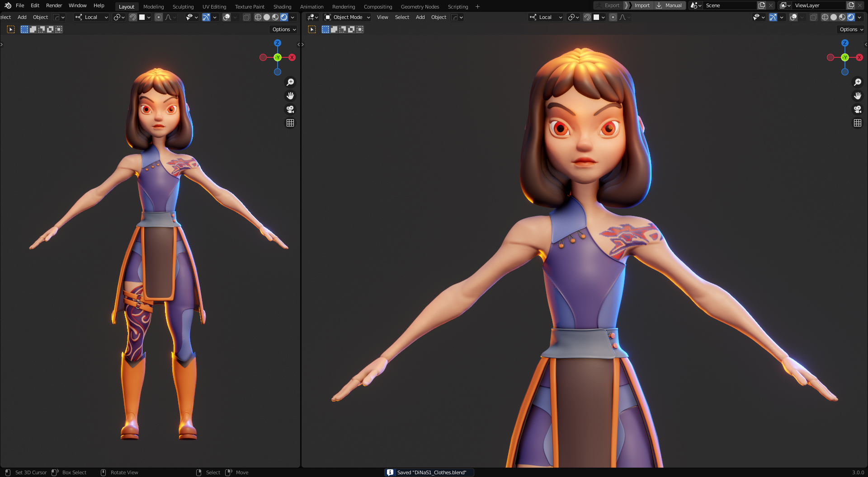Enable the snapping magnet in right viewport header
This screenshot has width=868, height=477.
pyautogui.click(x=587, y=17)
